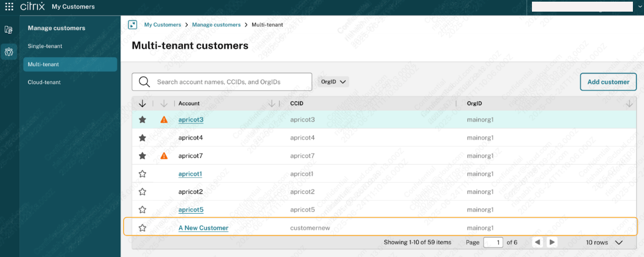644x257 pixels.
Task: Click the warning icon next to apricot7
Action: (164, 156)
